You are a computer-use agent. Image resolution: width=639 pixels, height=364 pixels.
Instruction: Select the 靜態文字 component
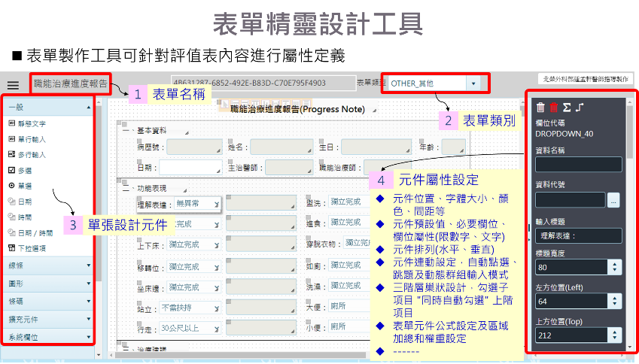point(27,123)
